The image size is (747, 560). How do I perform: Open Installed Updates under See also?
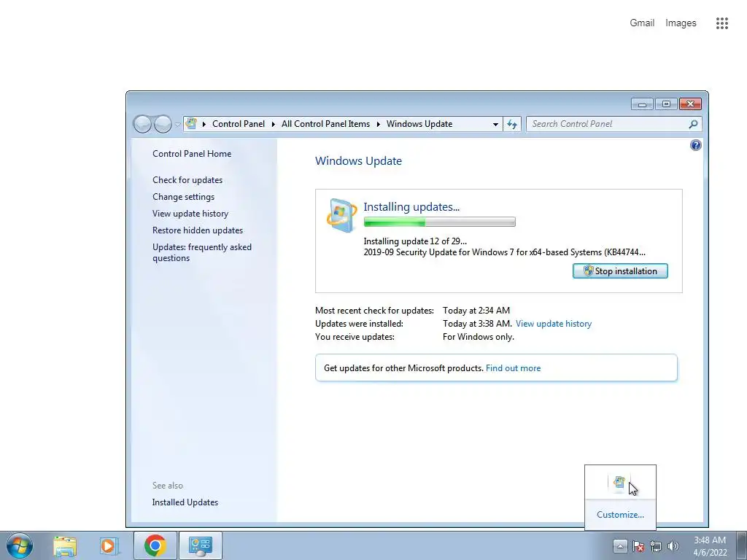pos(185,502)
